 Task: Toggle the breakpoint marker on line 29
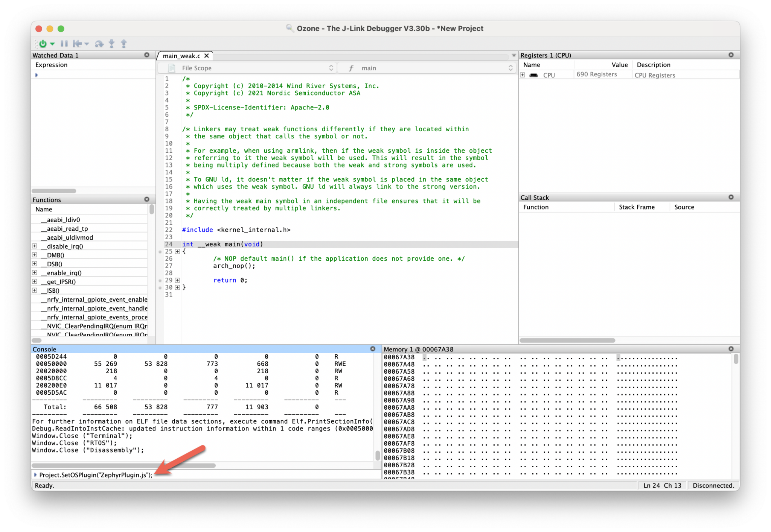(x=160, y=281)
